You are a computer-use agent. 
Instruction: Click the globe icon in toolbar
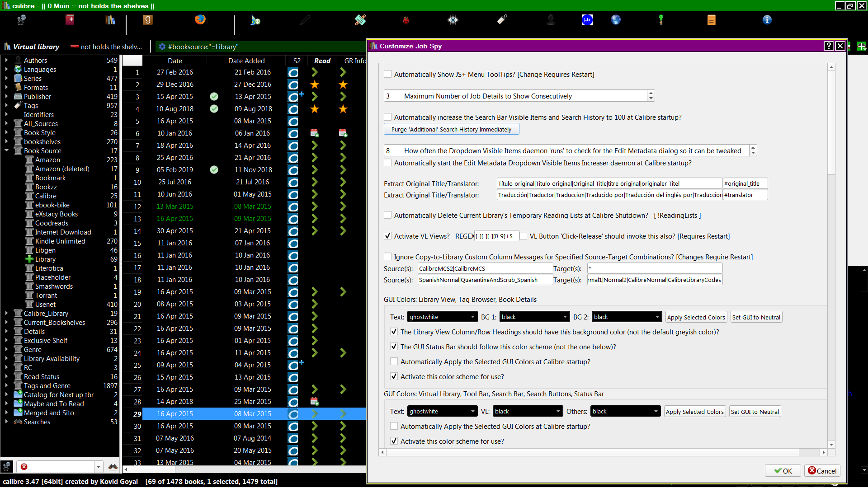click(x=615, y=20)
